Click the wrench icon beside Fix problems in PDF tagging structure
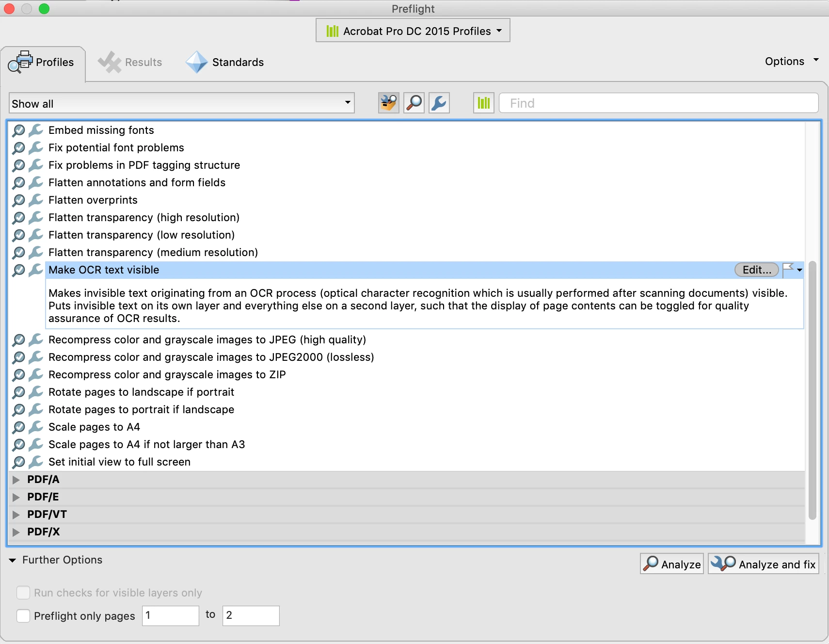Image resolution: width=829 pixels, height=644 pixels. pyautogui.click(x=36, y=165)
